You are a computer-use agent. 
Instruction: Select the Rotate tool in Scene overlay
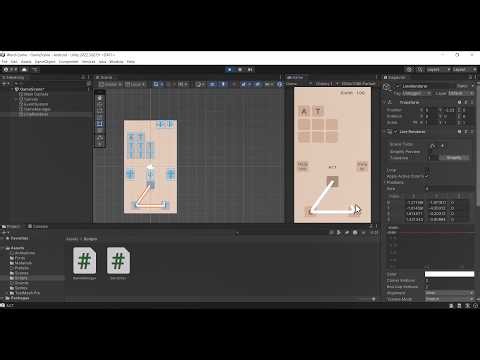click(x=100, y=111)
